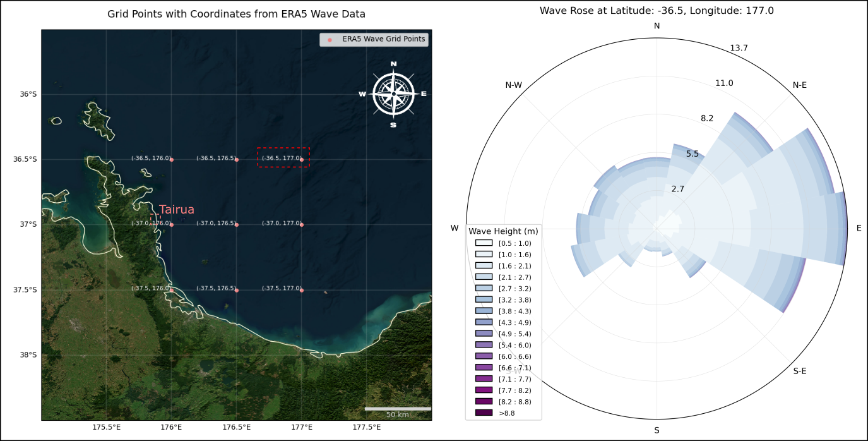Click the ERA5 Wave Grid Points legend label
Screen dimensions: 868x441
[384, 39]
